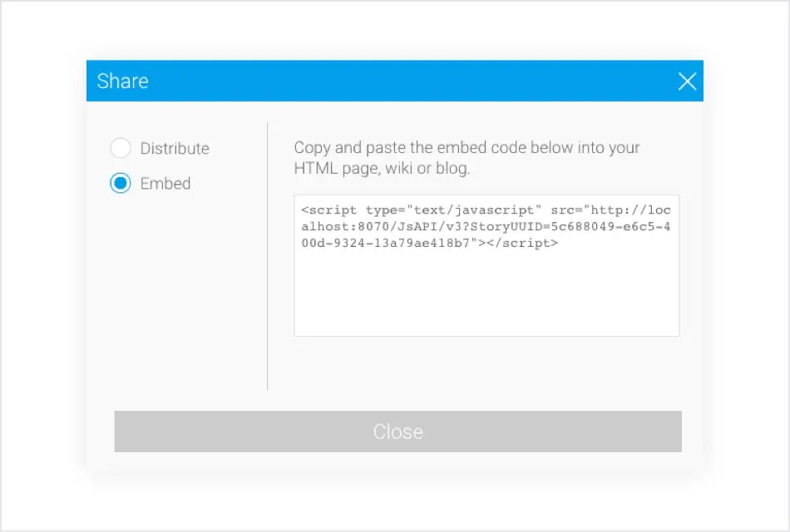Click empty space below the embed code

(x=486, y=299)
